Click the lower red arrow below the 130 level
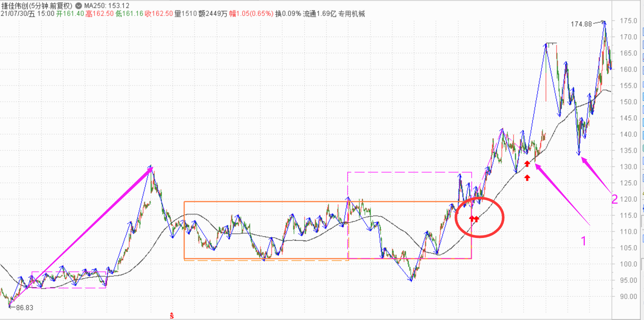The height and width of the screenshot is (320, 644). tap(527, 178)
